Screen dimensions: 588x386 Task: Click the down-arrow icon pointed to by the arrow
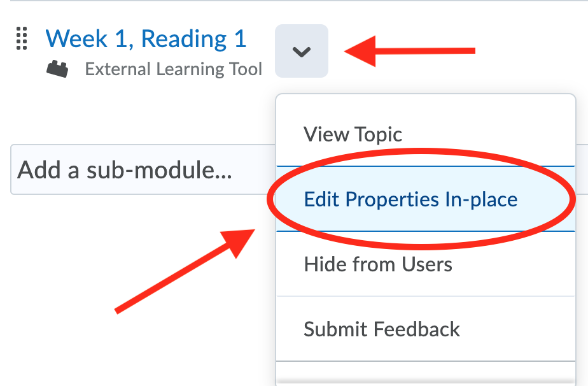pyautogui.click(x=301, y=52)
